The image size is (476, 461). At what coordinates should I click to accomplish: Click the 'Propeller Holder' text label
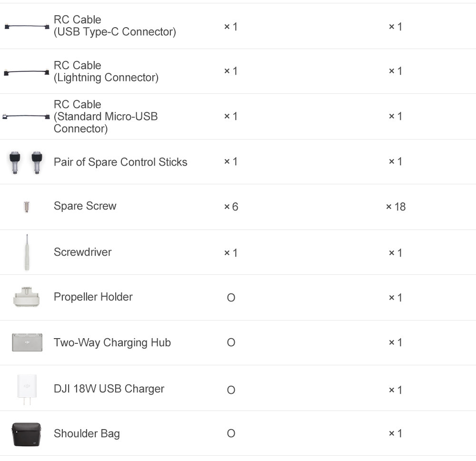click(x=93, y=297)
